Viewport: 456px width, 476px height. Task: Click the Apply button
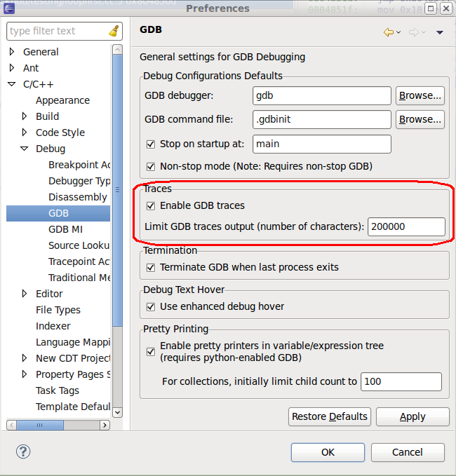(413, 417)
